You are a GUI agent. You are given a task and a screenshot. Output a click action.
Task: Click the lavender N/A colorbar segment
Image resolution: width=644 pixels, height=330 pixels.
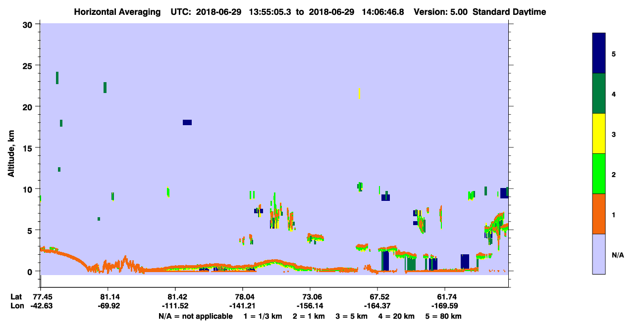[x=599, y=254]
